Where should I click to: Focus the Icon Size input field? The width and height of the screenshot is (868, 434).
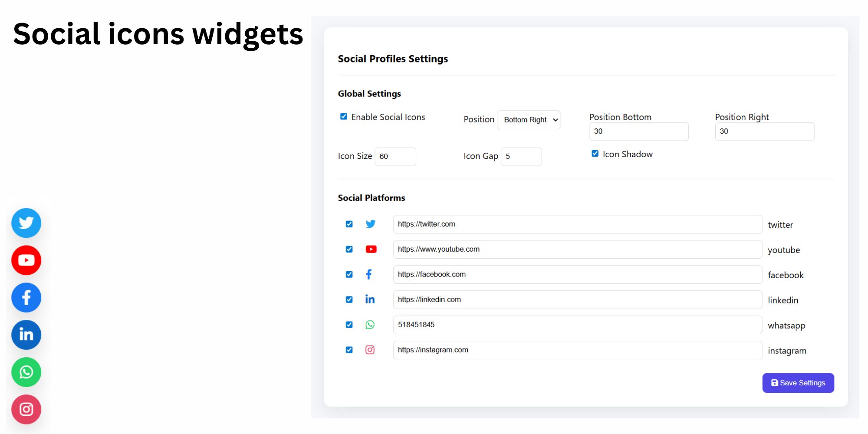point(395,157)
